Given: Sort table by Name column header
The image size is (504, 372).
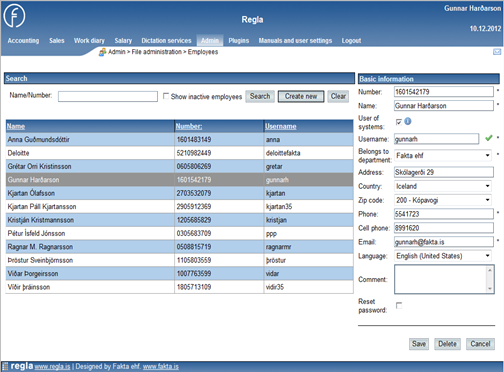Looking at the screenshot, I should (16, 126).
